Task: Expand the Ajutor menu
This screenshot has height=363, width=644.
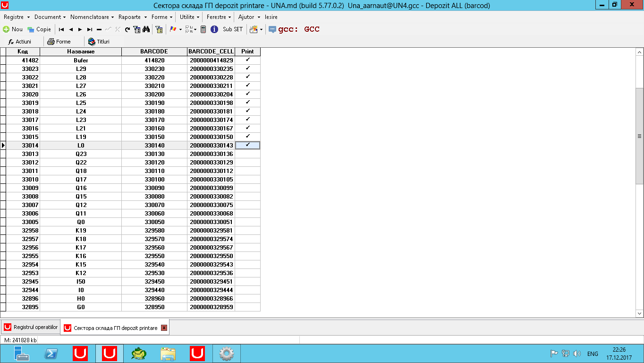Action: tap(249, 17)
